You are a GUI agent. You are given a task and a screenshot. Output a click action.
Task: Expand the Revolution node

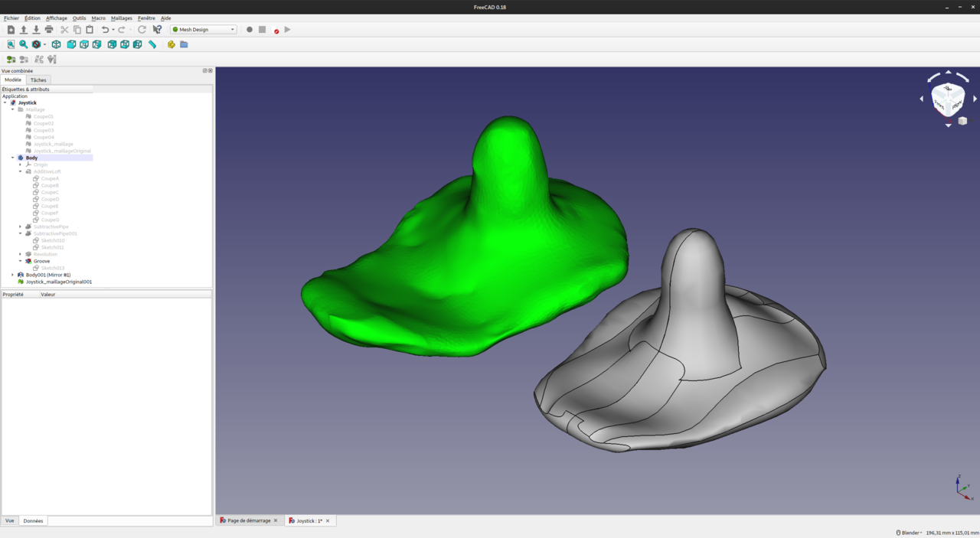tap(21, 254)
